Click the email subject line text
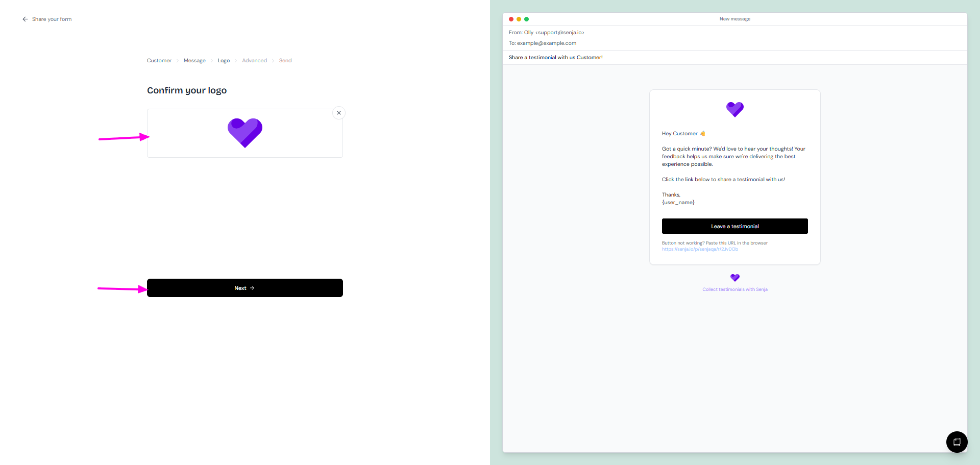This screenshot has width=980, height=465. coord(555,58)
